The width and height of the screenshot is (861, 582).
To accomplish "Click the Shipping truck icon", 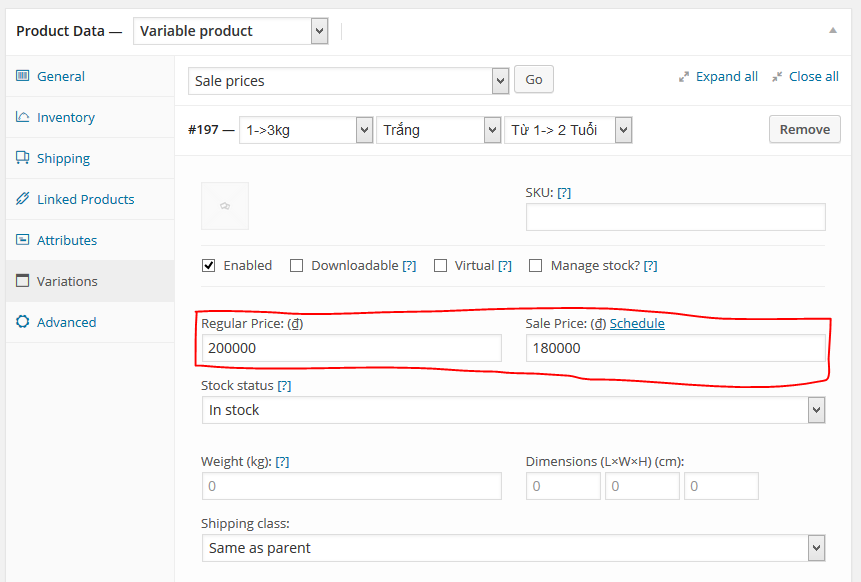I will click(22, 158).
